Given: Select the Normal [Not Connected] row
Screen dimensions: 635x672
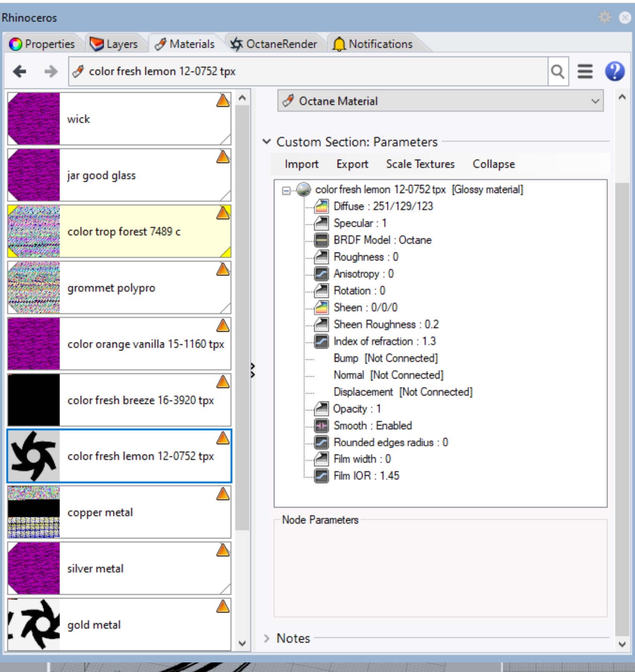Looking at the screenshot, I should (x=388, y=375).
